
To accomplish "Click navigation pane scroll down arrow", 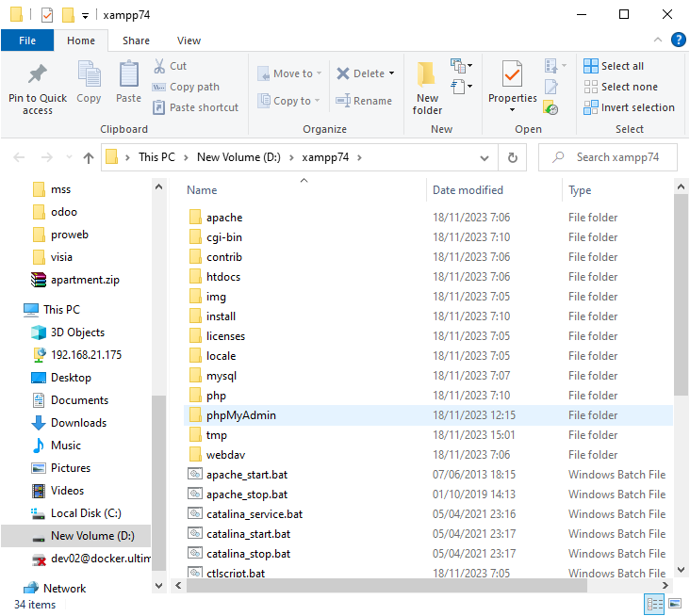I will (159, 586).
